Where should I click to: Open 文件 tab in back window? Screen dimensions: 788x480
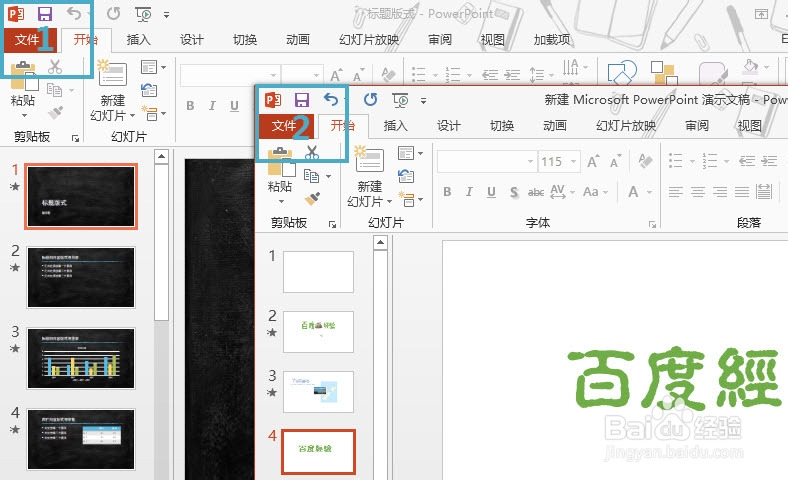pos(30,40)
